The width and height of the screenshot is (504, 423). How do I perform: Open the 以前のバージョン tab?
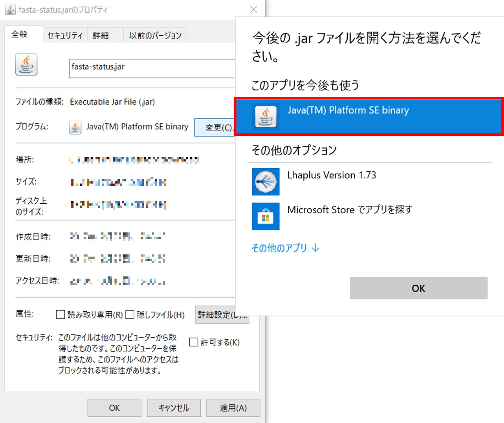(155, 36)
